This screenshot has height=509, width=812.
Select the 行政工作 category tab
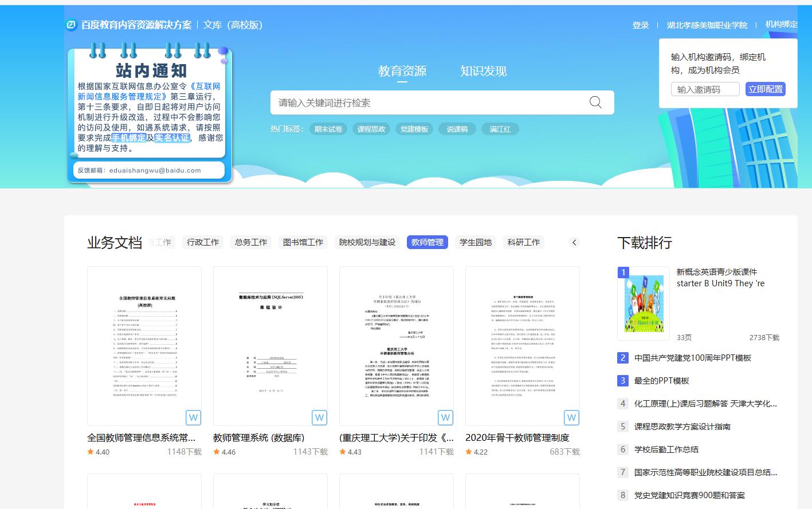(x=202, y=242)
